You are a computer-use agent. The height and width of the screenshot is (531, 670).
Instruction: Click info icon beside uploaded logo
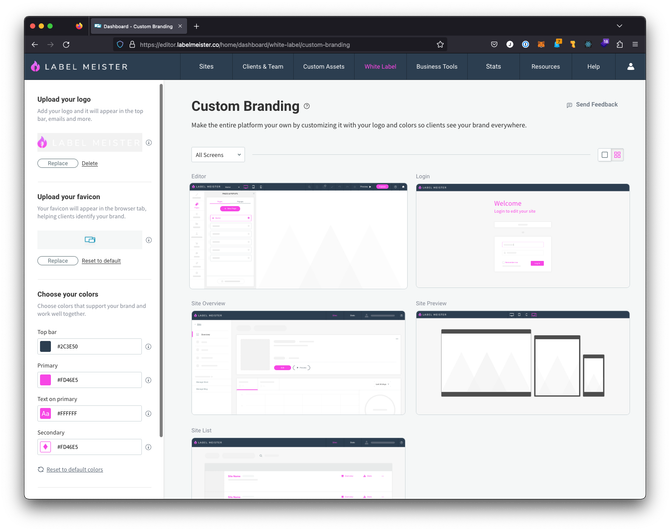[x=149, y=143]
